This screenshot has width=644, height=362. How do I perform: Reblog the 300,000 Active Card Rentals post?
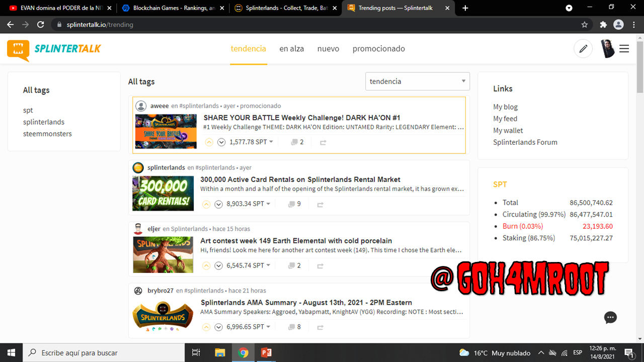pos(320,204)
